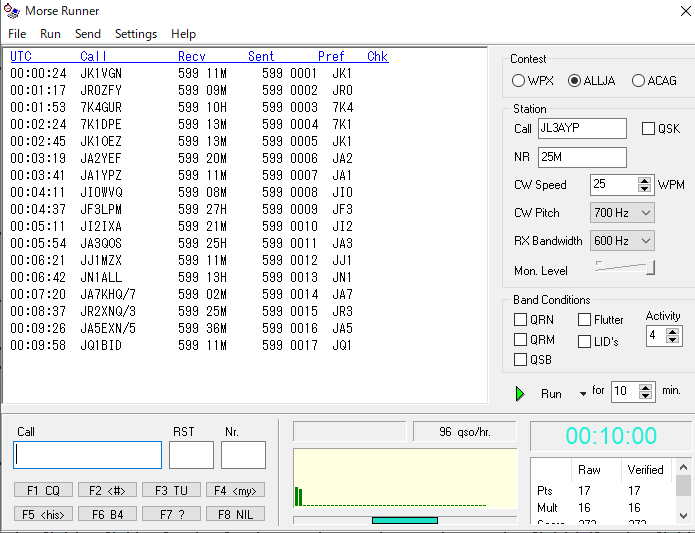Viewport: 695px width, 533px height.
Task: Open the Run menu
Action: [x=50, y=34]
